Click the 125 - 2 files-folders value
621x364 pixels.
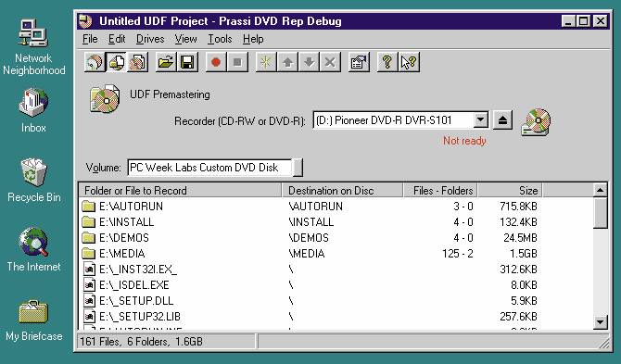(x=458, y=254)
